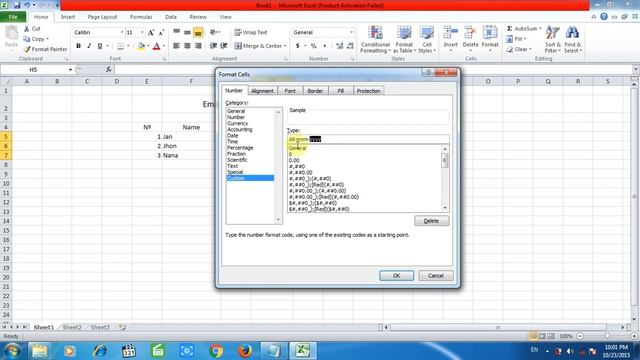Click the Windows Start button

click(x=12, y=351)
